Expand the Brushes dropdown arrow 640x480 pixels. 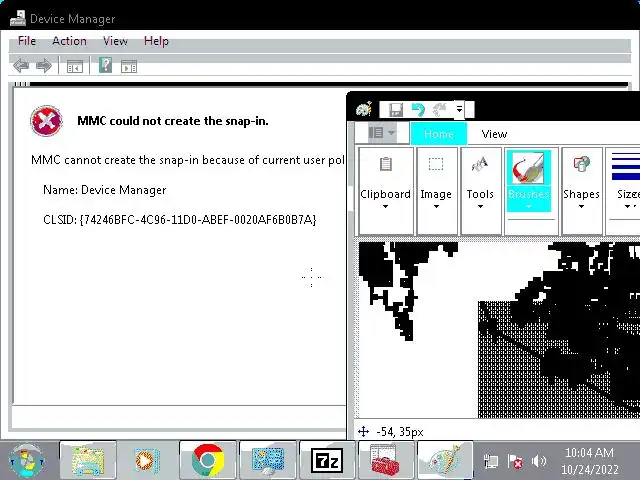click(x=529, y=207)
